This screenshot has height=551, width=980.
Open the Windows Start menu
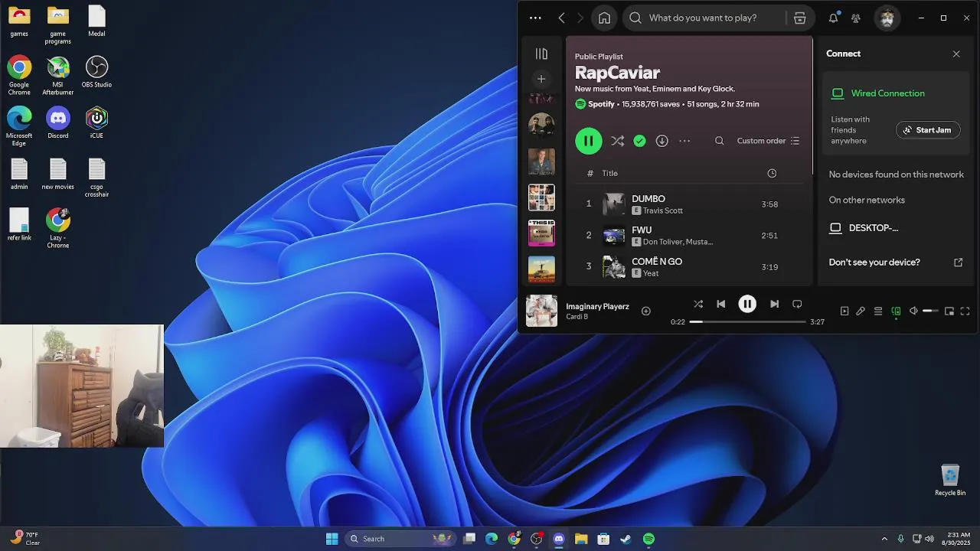pyautogui.click(x=332, y=539)
